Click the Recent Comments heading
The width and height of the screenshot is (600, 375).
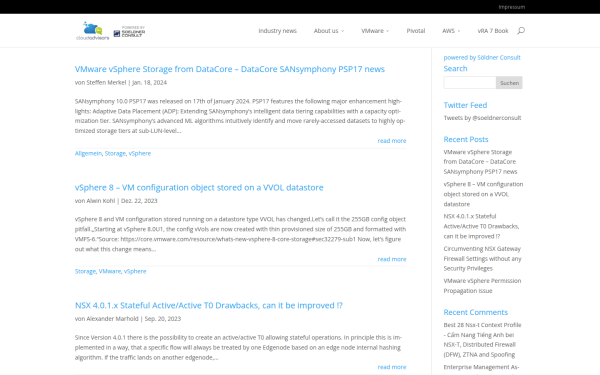tap(476, 312)
